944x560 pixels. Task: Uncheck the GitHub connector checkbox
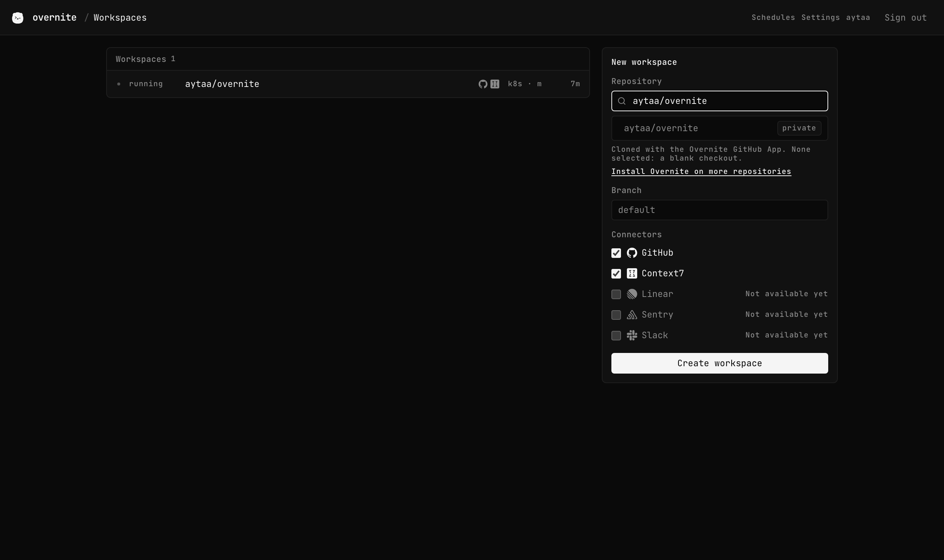(x=616, y=253)
